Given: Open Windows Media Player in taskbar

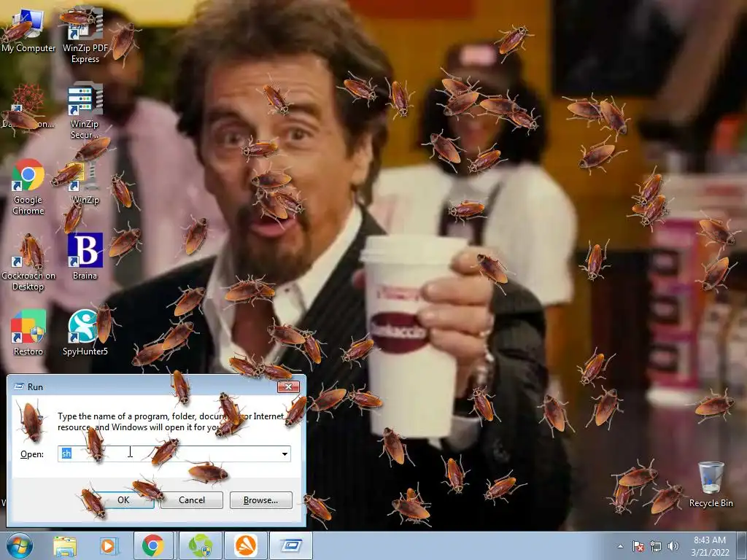Looking at the screenshot, I should (108, 545).
